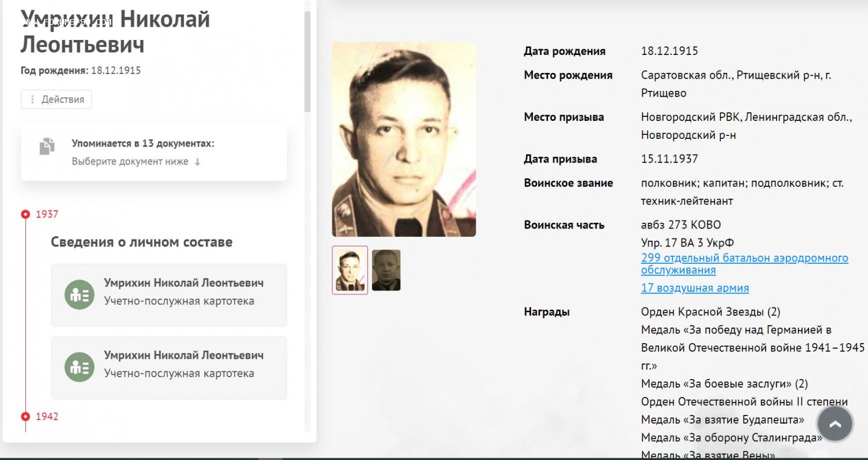Select the 1937 timeline marker
Viewport: 868px width, 460px height.
pyautogui.click(x=25, y=214)
